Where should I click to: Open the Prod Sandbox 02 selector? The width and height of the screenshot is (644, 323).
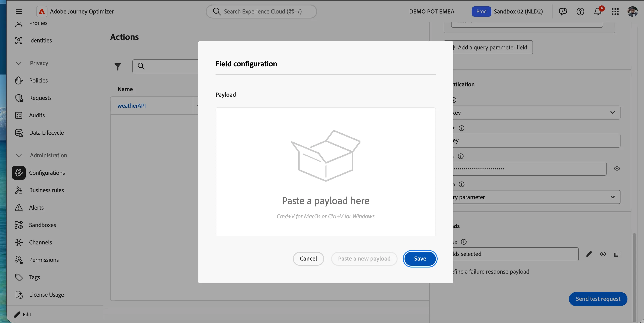pos(507,12)
